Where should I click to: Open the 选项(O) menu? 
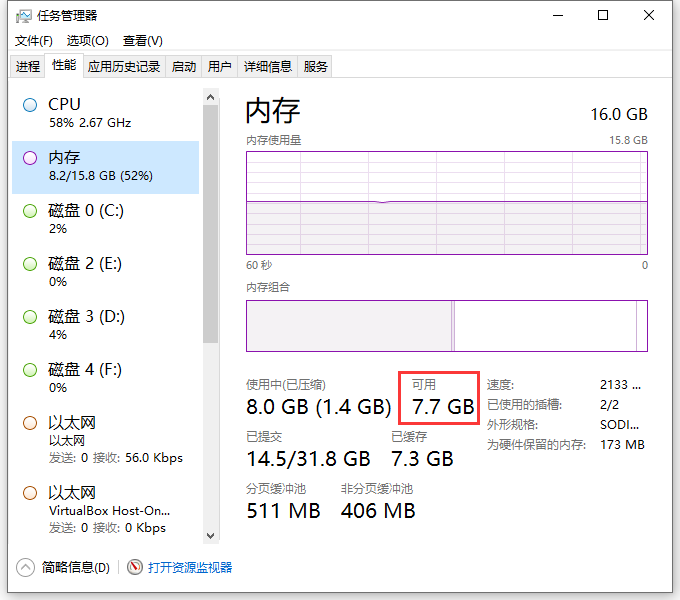(87, 41)
